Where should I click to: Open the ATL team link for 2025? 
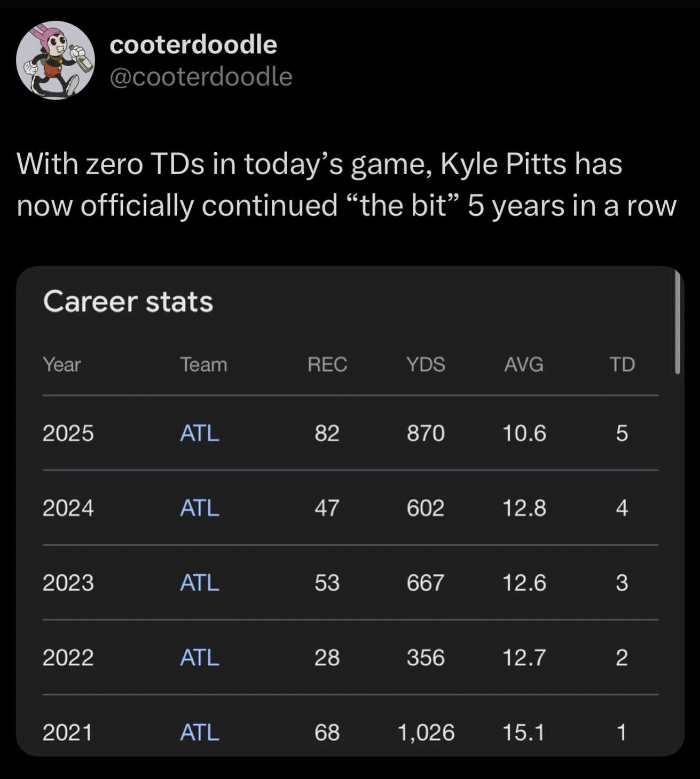pos(200,433)
